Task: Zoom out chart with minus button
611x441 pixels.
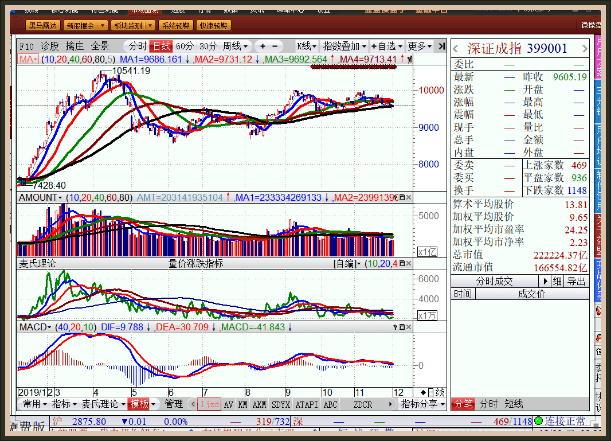Action: tap(275, 46)
